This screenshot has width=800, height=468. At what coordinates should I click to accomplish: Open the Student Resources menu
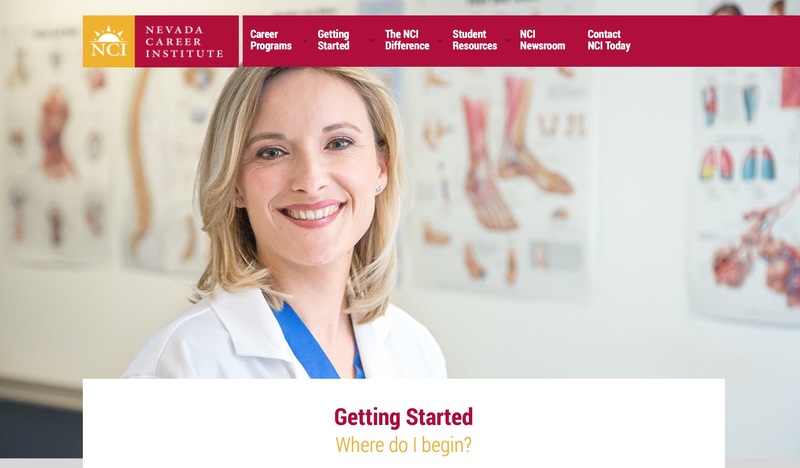(x=474, y=40)
